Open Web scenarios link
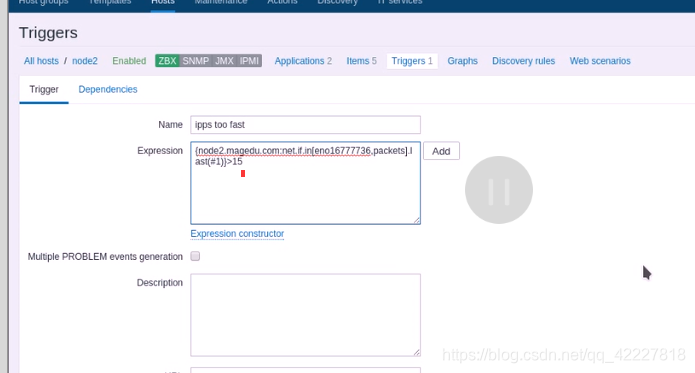The height and width of the screenshot is (373, 695). (600, 61)
